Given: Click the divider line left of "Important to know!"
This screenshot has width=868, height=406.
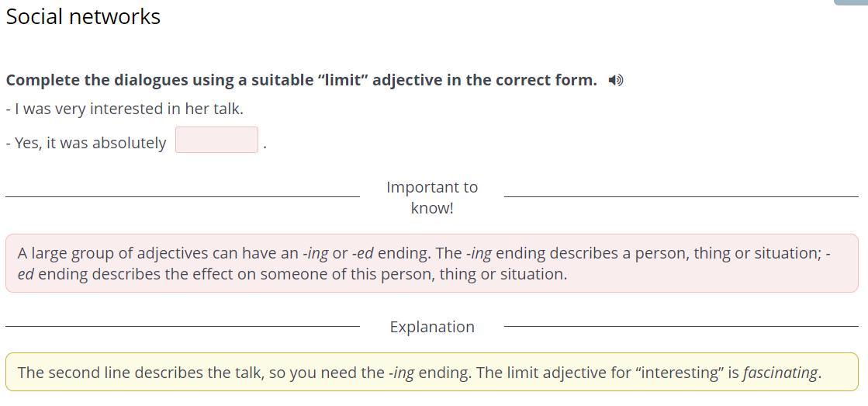Looking at the screenshot, I should click(183, 196).
